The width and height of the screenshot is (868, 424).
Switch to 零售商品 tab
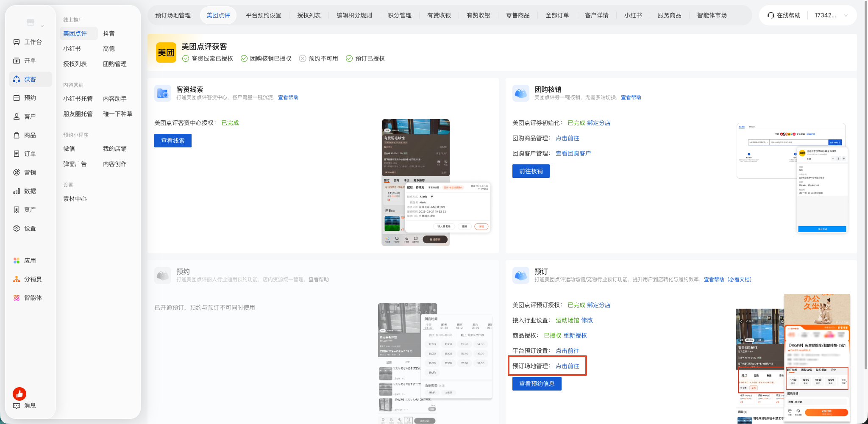[518, 15]
